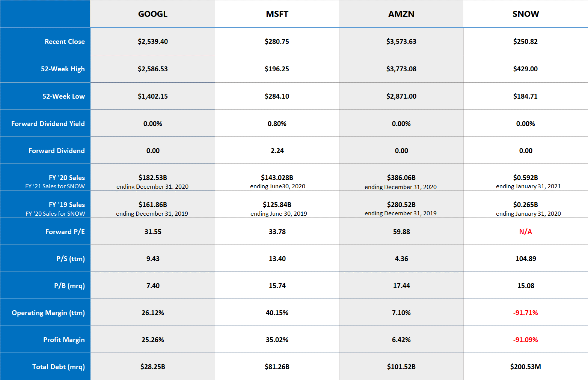Screen dimensions: 588x380
Task: Select MSFT total debt $81.26B
Action: tap(277, 367)
